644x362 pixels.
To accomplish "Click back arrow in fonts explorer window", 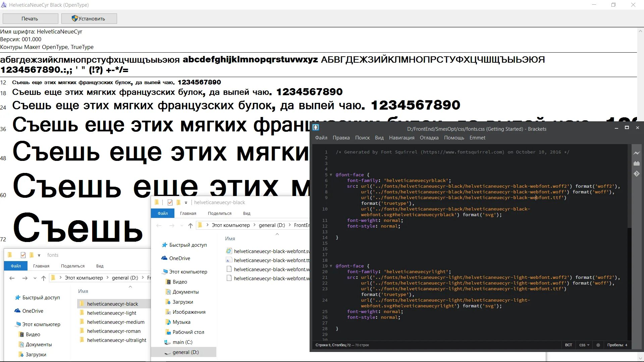I will point(12,278).
